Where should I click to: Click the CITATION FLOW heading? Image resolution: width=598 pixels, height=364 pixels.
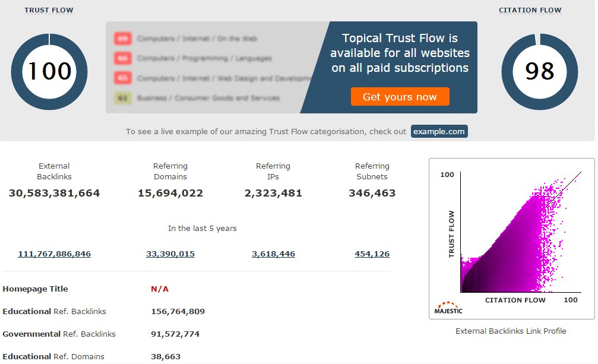530,10
